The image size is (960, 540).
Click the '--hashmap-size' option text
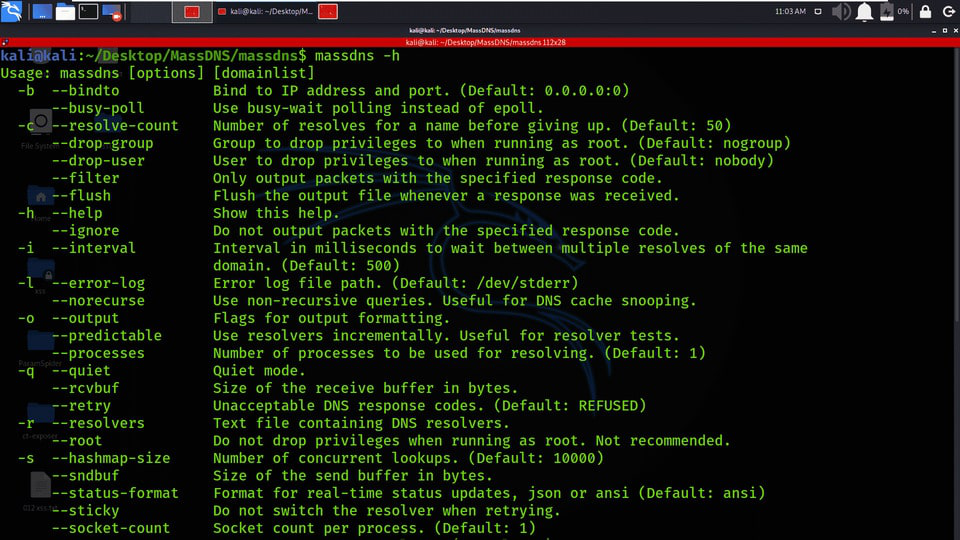coord(111,458)
